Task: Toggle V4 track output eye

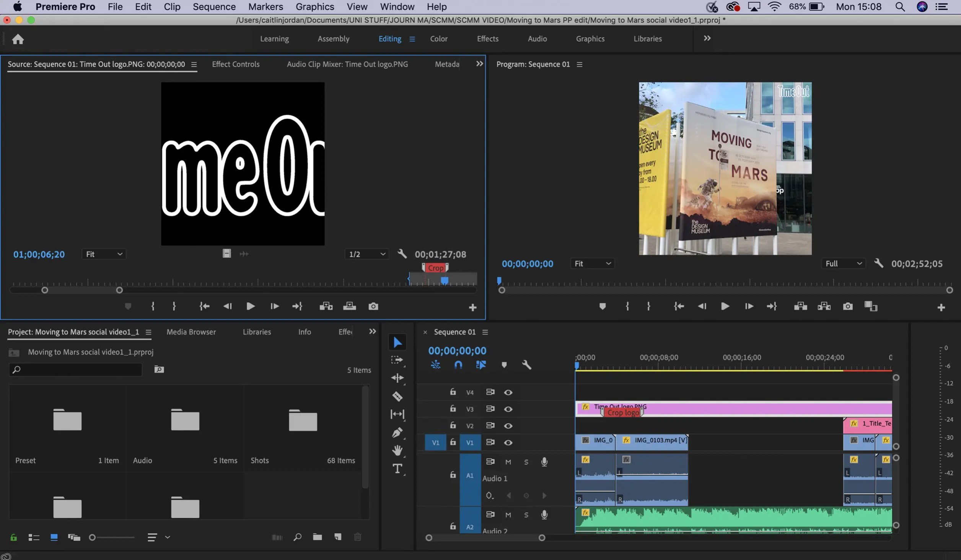Action: pos(508,392)
